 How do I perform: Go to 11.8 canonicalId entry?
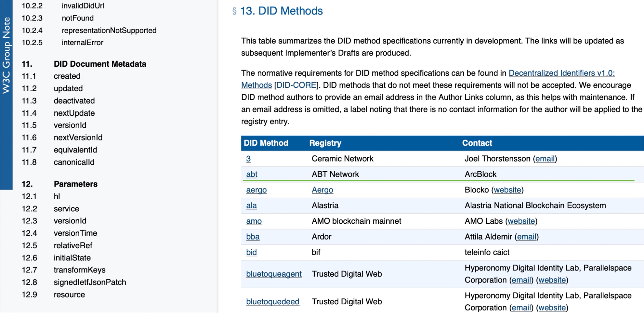[74, 162]
